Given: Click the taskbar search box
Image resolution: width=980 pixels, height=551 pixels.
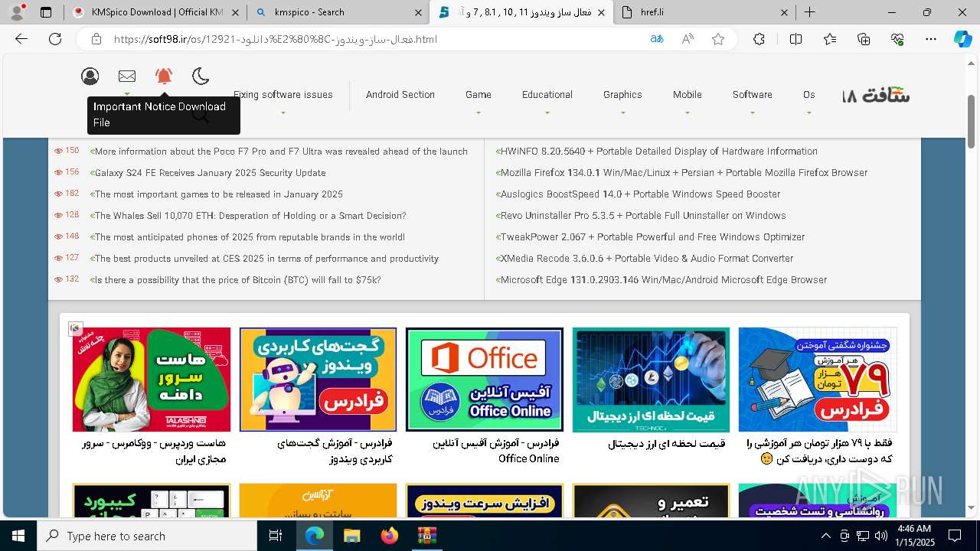Looking at the screenshot, I should click(147, 536).
